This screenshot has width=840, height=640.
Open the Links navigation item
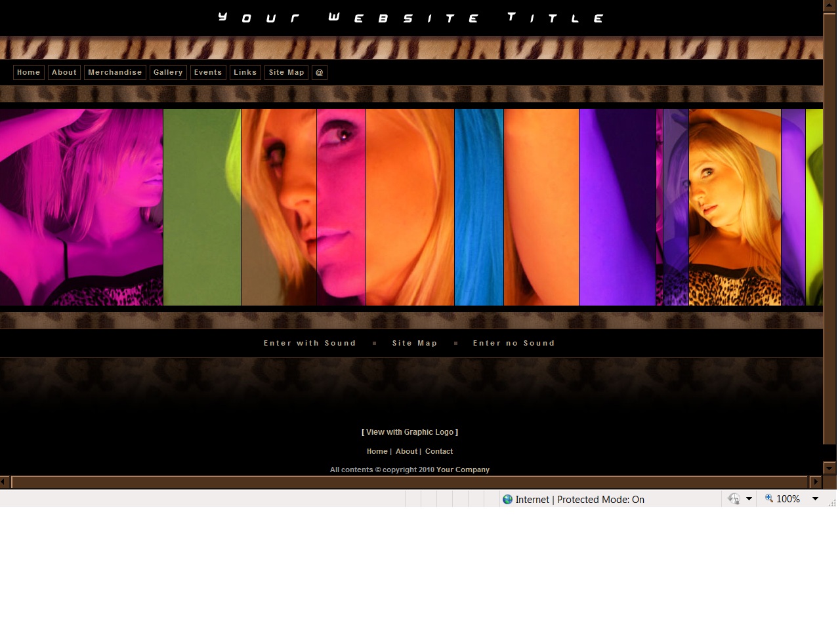[245, 73]
